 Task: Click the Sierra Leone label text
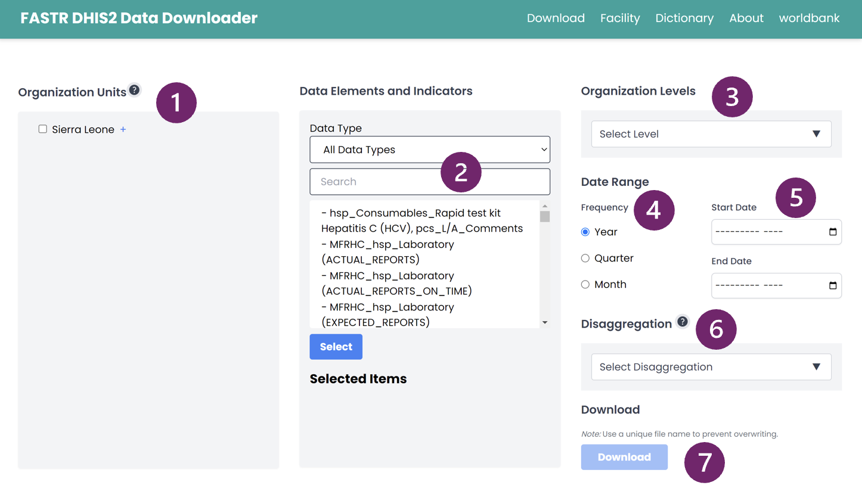point(83,129)
